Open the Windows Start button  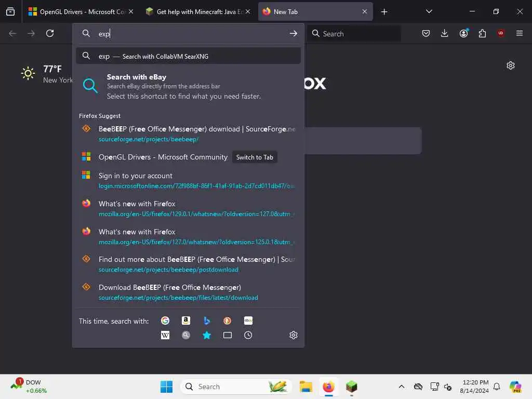pos(166,387)
